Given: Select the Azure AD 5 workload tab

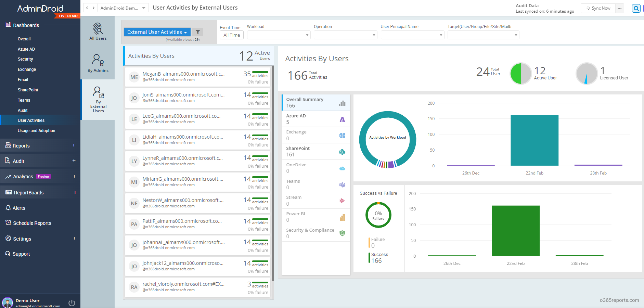Looking at the screenshot, I should click(315, 119).
